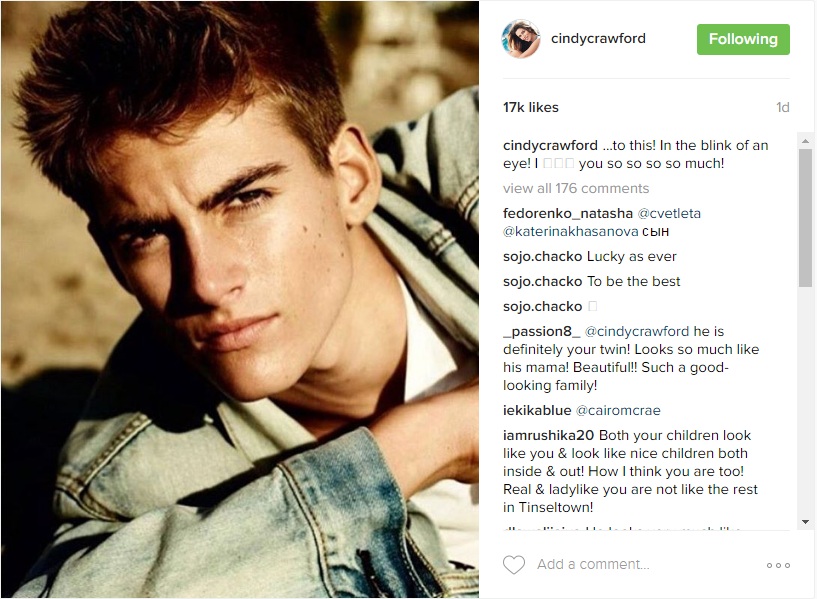Click the heart like icon

[514, 565]
